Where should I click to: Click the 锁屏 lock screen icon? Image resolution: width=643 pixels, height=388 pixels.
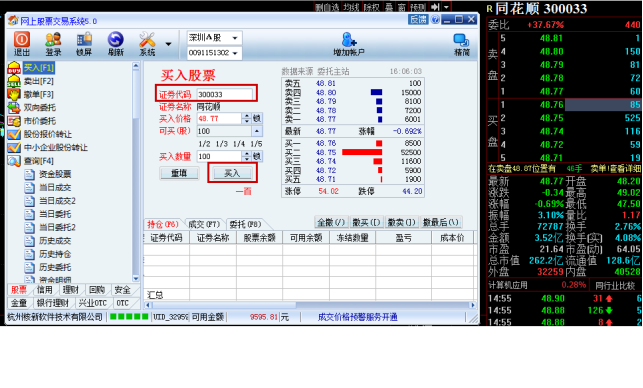pyautogui.click(x=84, y=43)
